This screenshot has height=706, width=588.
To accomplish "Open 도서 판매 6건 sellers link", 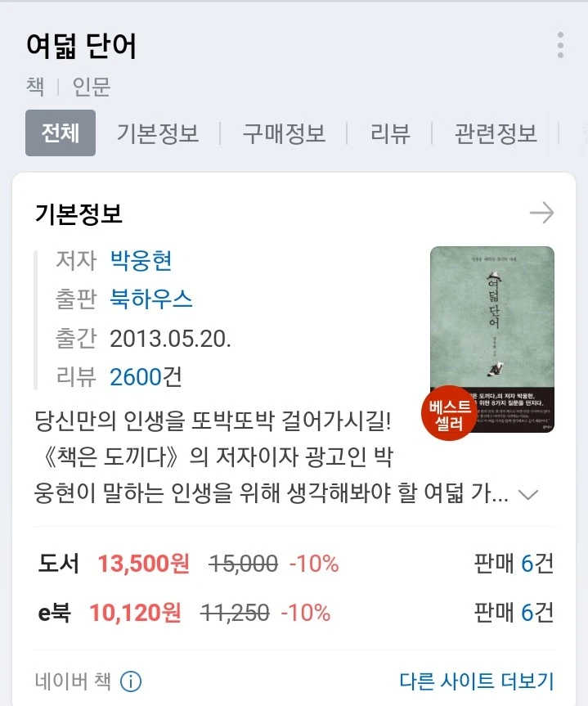I will pos(514,564).
